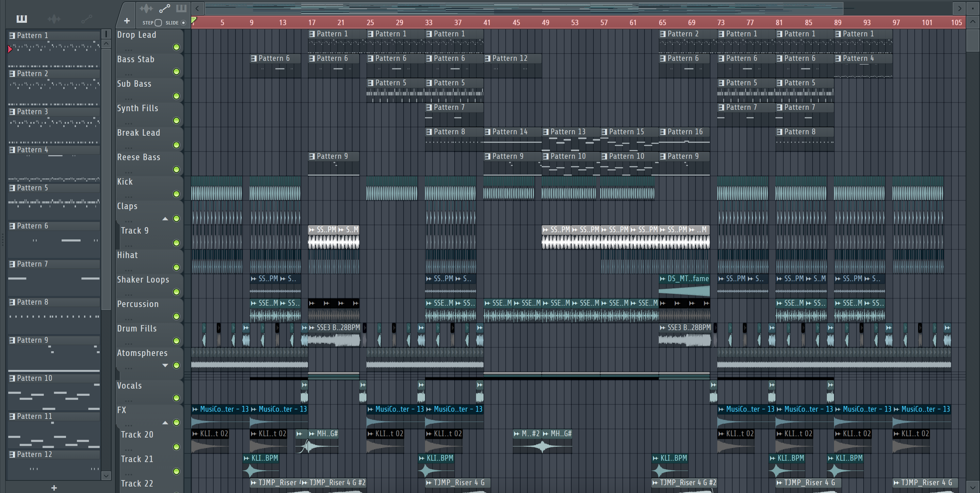Viewport: 980px width, 493px height.
Task: Open menu icon of first Drop Lead Pattern 1 clip
Action: pos(312,34)
